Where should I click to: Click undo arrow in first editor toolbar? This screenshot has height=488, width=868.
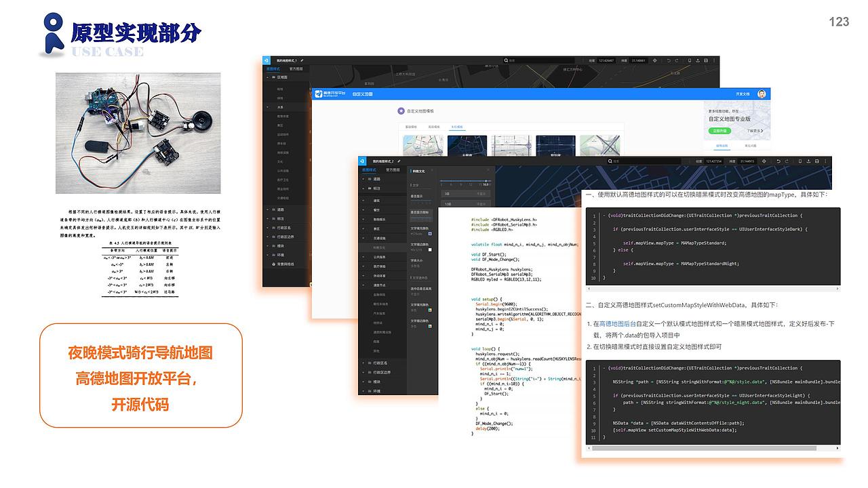[x=668, y=60]
